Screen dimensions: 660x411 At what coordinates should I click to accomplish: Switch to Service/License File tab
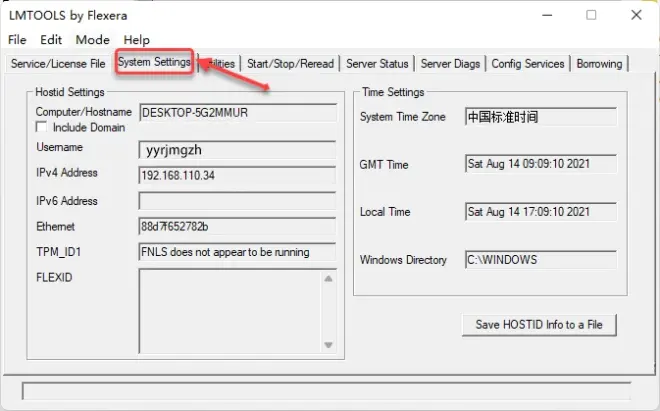click(58, 64)
